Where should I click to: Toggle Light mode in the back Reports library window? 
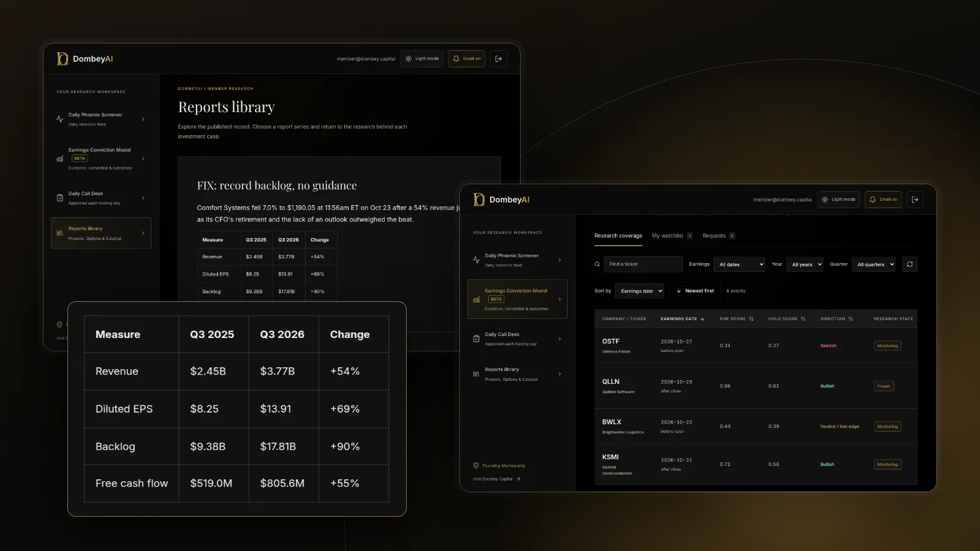[421, 59]
